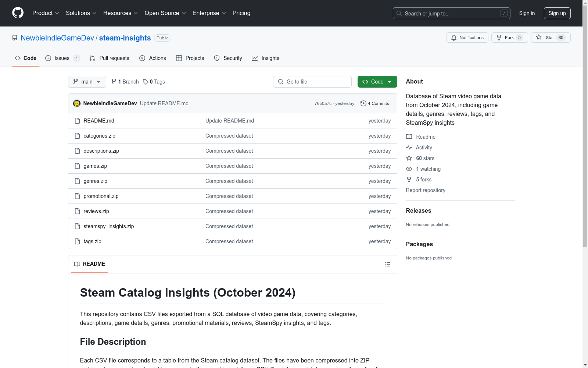Screen dimensions: 588x368
Task: Open the Projects tab
Action: pyautogui.click(x=190, y=58)
